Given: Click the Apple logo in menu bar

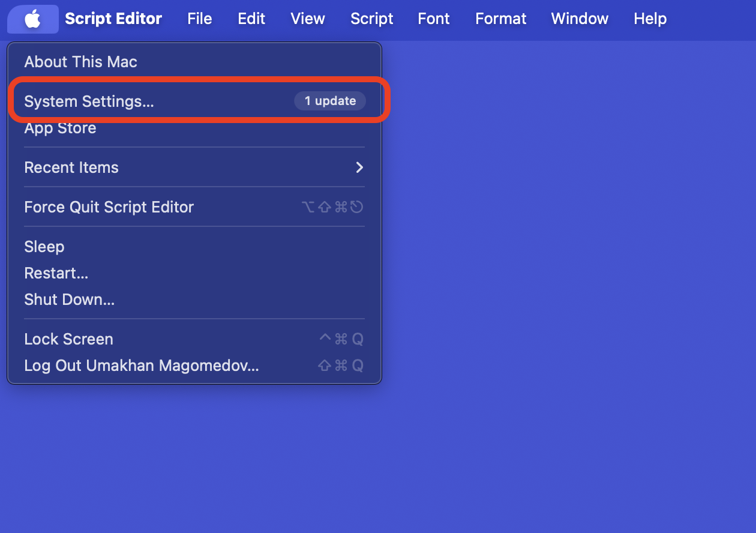Looking at the screenshot, I should coord(32,19).
